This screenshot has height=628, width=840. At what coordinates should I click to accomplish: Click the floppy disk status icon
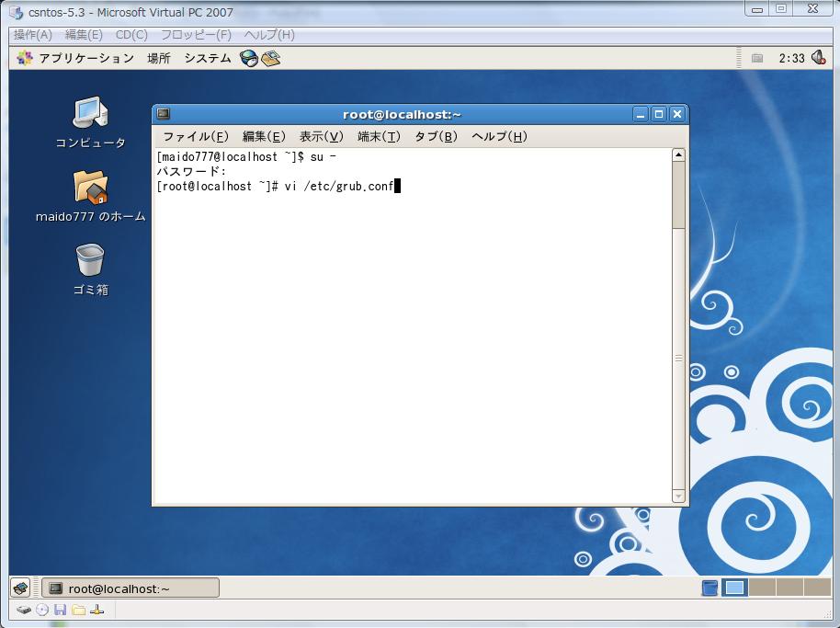coord(60,610)
